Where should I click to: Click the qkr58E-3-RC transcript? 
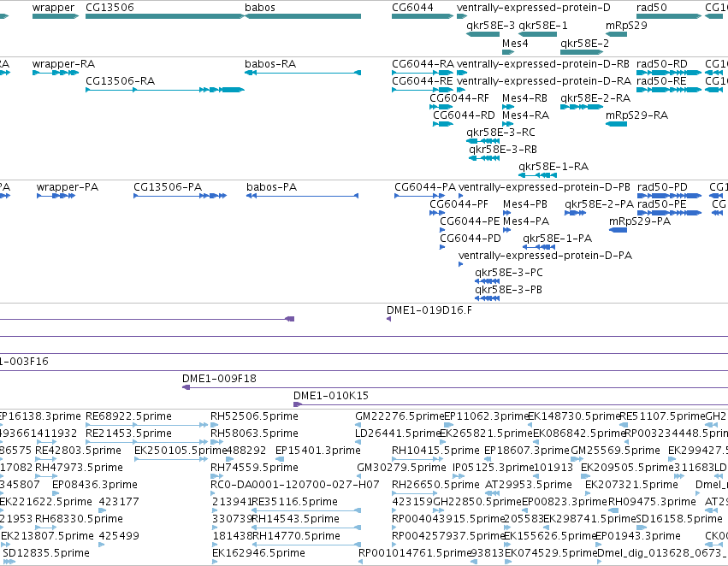(x=482, y=141)
